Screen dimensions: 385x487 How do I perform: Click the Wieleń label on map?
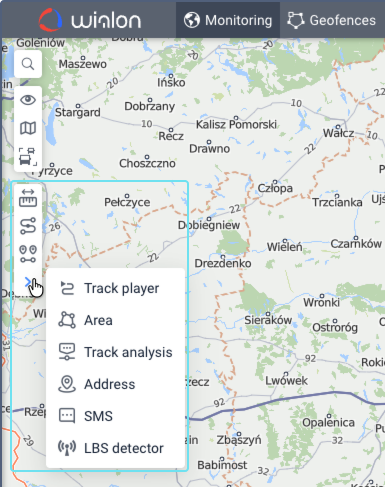pos(285,247)
